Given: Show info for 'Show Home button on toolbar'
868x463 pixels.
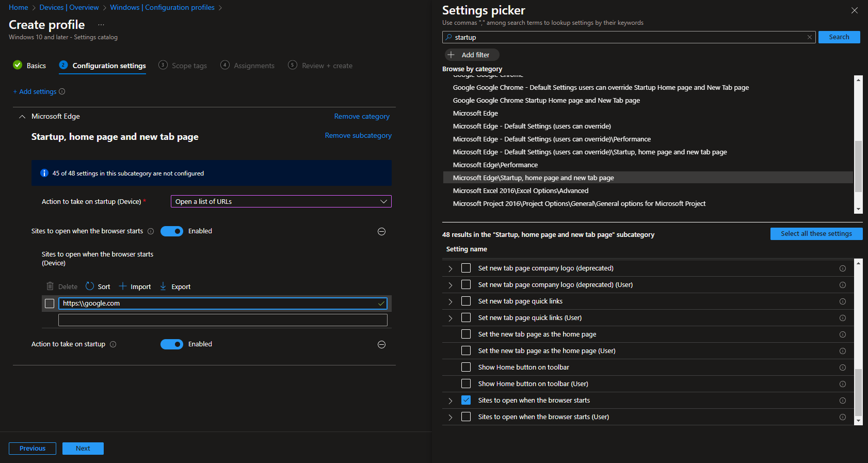Looking at the screenshot, I should click(x=842, y=368).
